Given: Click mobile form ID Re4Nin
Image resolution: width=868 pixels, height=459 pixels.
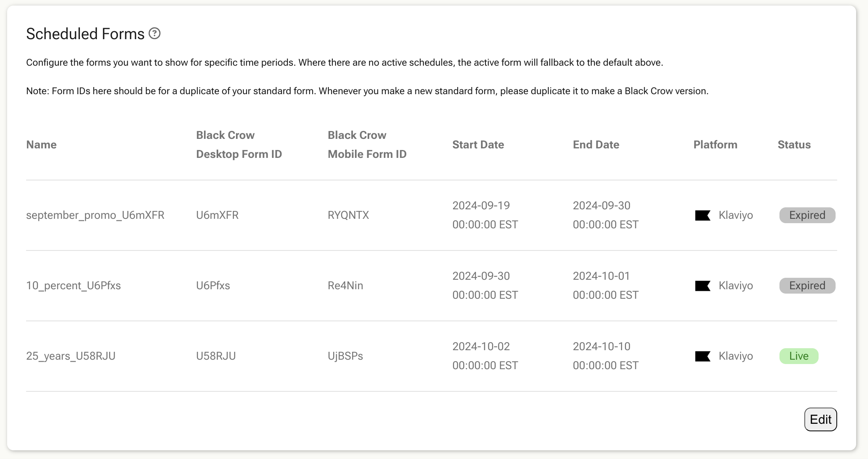Looking at the screenshot, I should tap(345, 286).
